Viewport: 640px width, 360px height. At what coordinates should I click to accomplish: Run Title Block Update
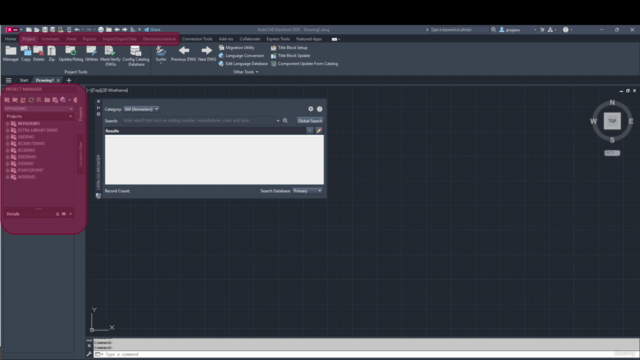point(291,56)
